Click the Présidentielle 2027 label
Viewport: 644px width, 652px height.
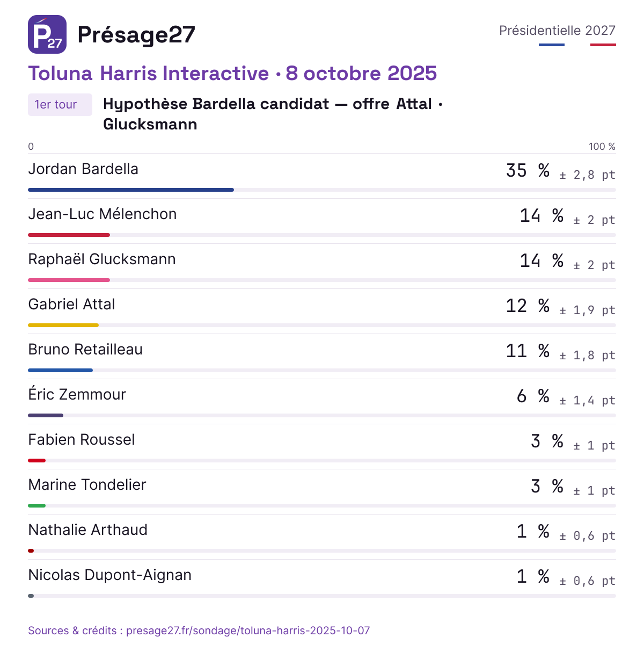tap(557, 31)
